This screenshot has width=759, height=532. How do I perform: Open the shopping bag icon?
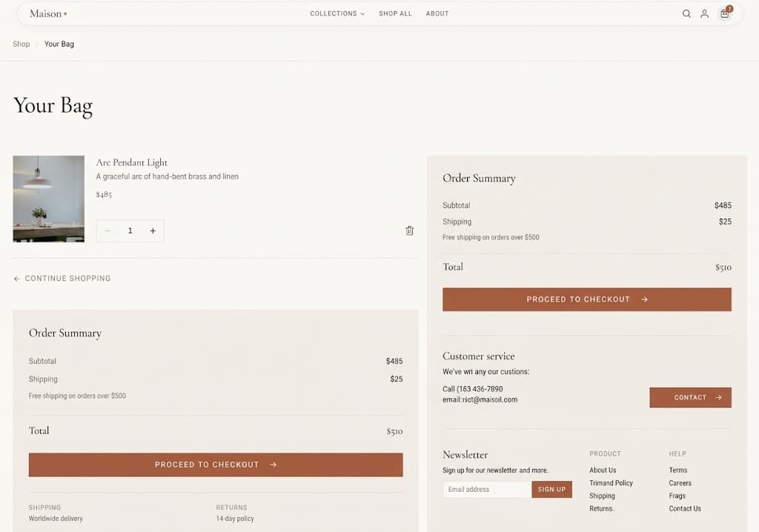point(725,13)
